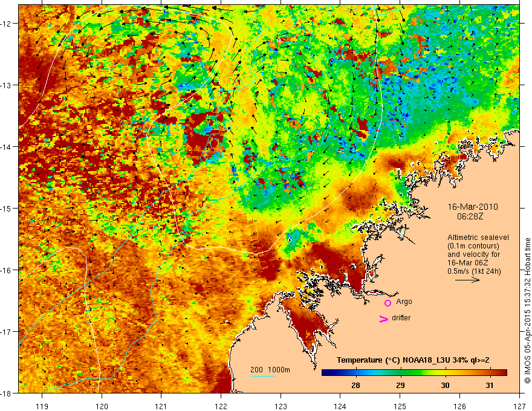Viewport: 532px width, 411px height.
Task: Click the temperature color bar
Action: coord(414,373)
